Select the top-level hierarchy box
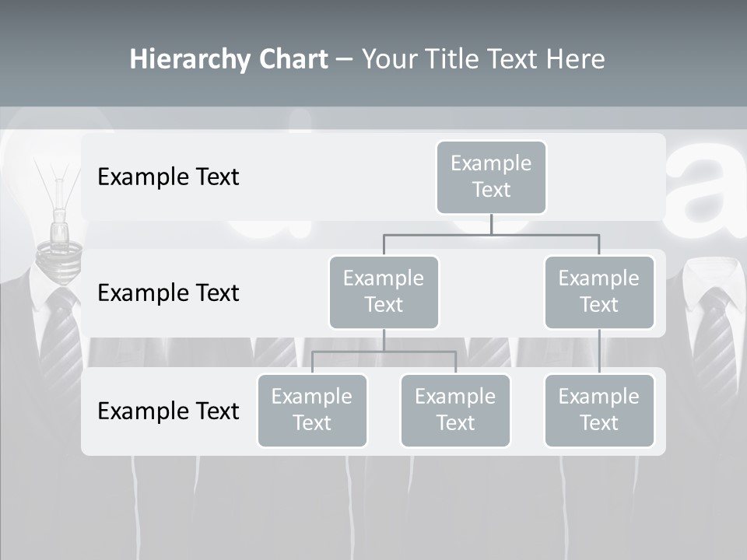The width and height of the screenshot is (747, 560). click(x=491, y=177)
